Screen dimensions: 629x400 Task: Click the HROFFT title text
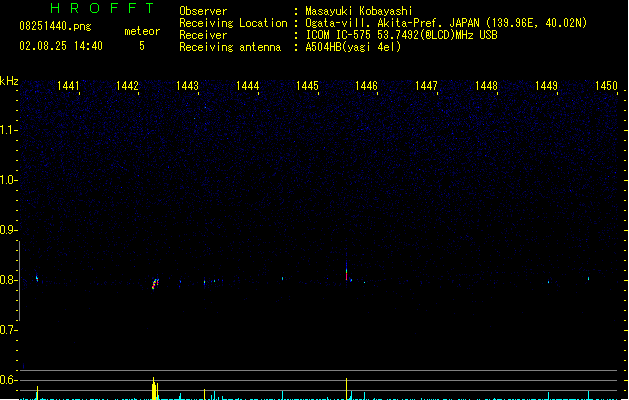[x=102, y=8]
